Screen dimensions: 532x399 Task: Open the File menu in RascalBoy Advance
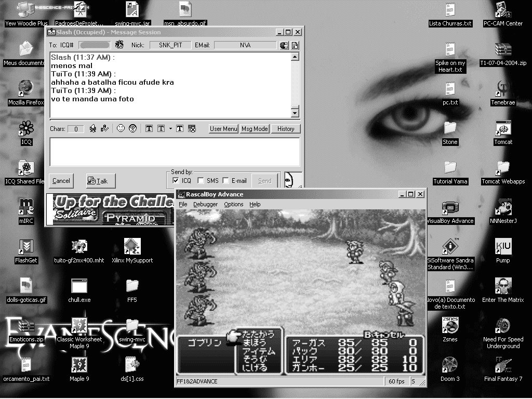(183, 204)
